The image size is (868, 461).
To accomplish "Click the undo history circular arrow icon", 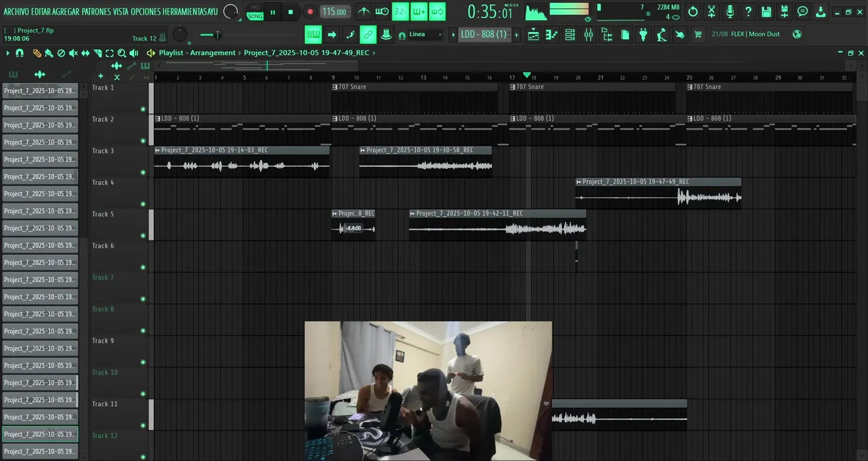I will (x=693, y=12).
